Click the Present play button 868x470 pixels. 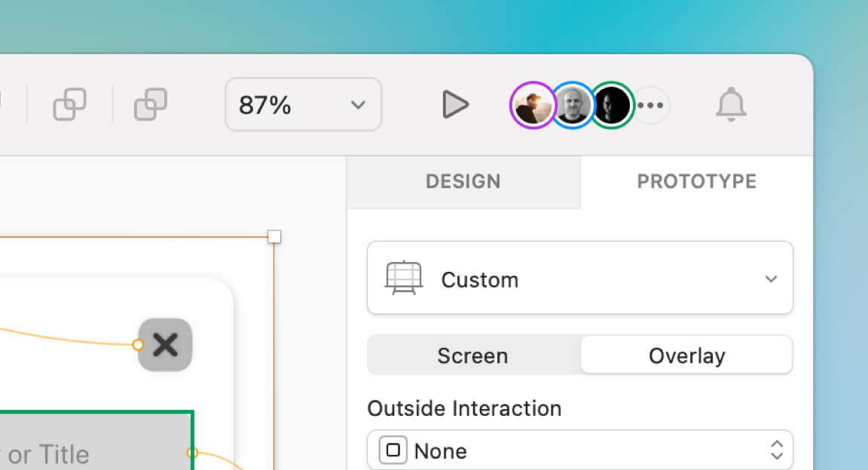455,105
